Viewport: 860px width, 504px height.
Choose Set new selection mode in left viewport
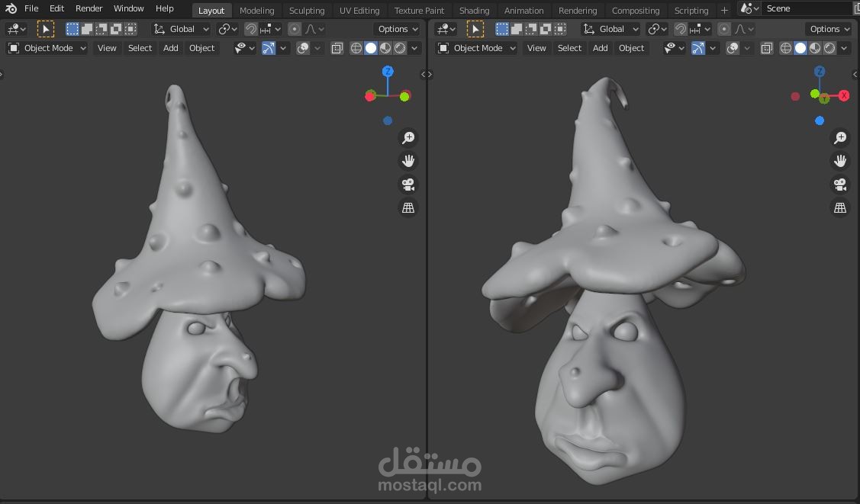point(72,29)
